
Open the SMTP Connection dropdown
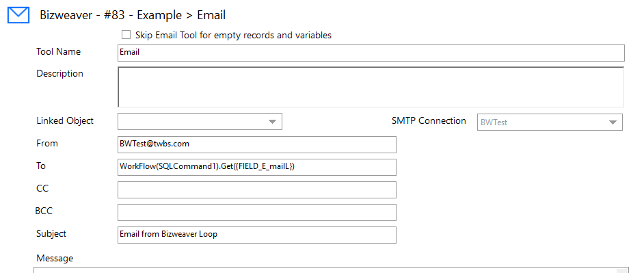(550, 122)
